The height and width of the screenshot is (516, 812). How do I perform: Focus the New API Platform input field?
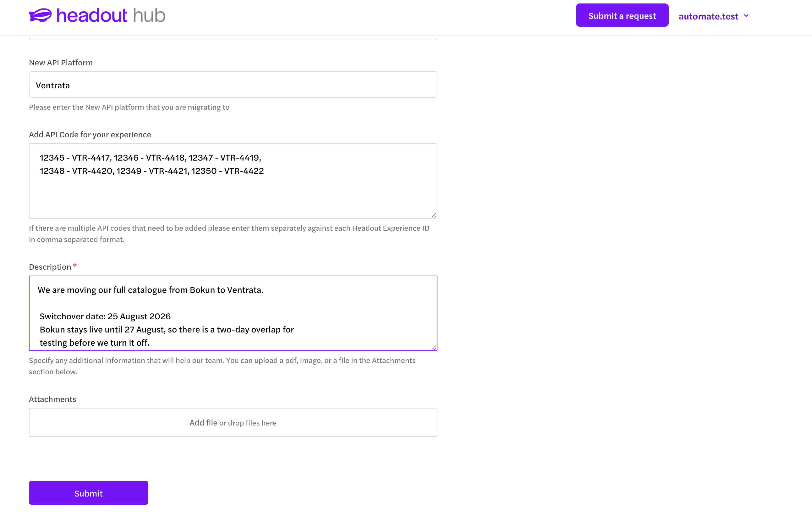tap(233, 85)
